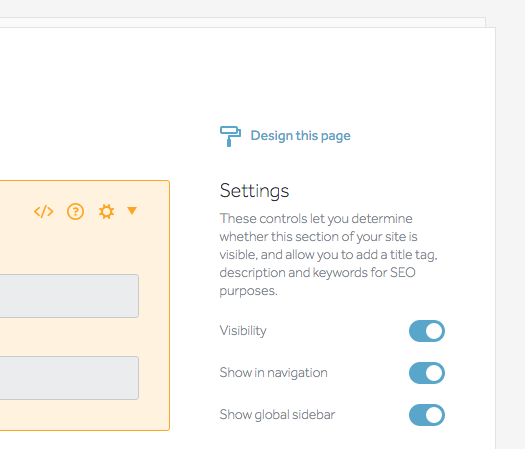Select the stacked background card edge at top

point(243,22)
